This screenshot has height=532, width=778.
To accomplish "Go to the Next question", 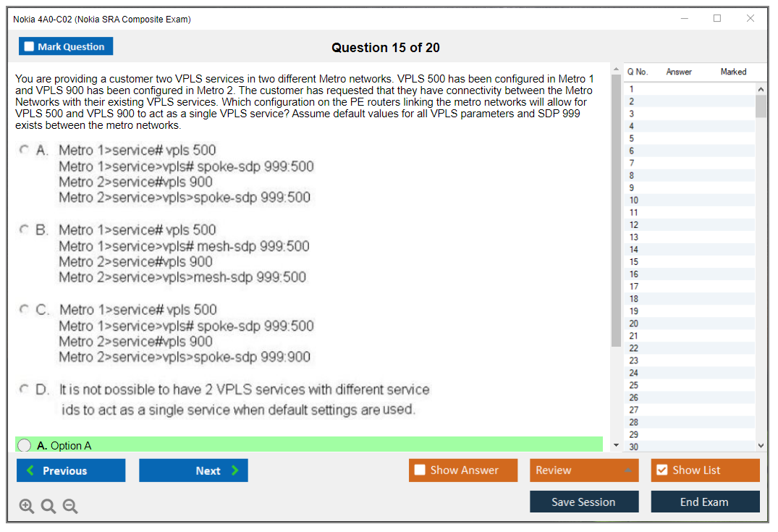I will pyautogui.click(x=193, y=470).
